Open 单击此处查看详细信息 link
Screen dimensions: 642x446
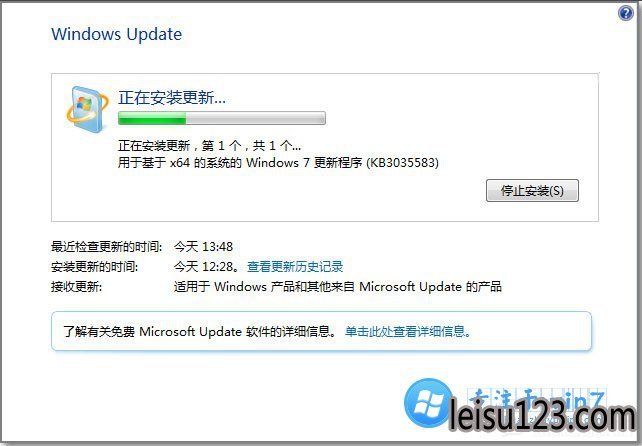point(408,331)
